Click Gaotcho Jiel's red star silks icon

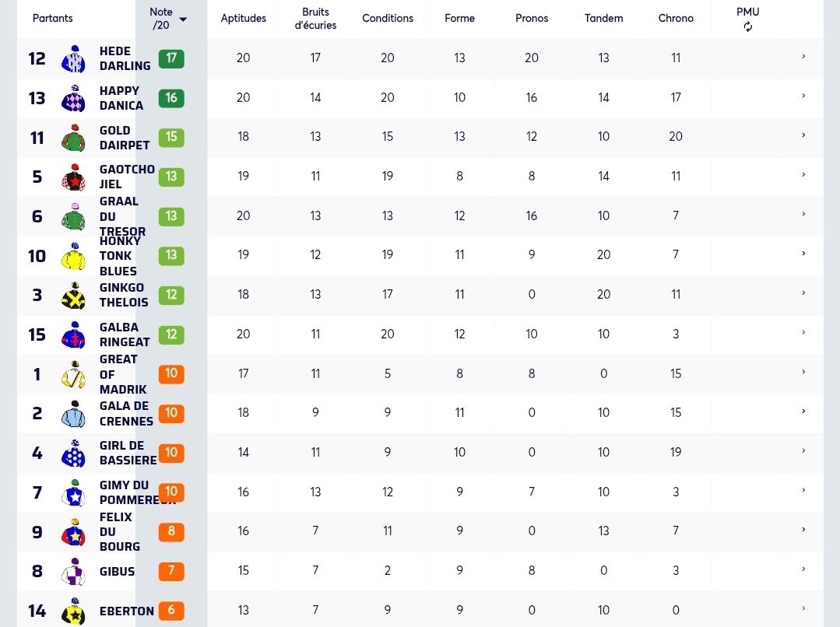point(73,177)
